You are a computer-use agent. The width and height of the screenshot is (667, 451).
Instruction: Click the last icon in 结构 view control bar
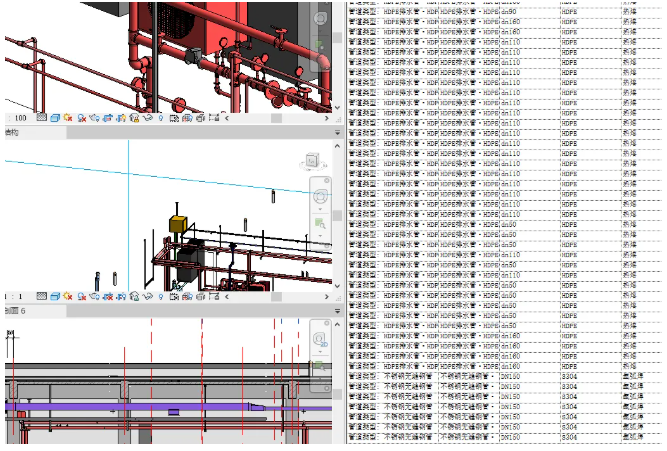pyautogui.click(x=214, y=296)
